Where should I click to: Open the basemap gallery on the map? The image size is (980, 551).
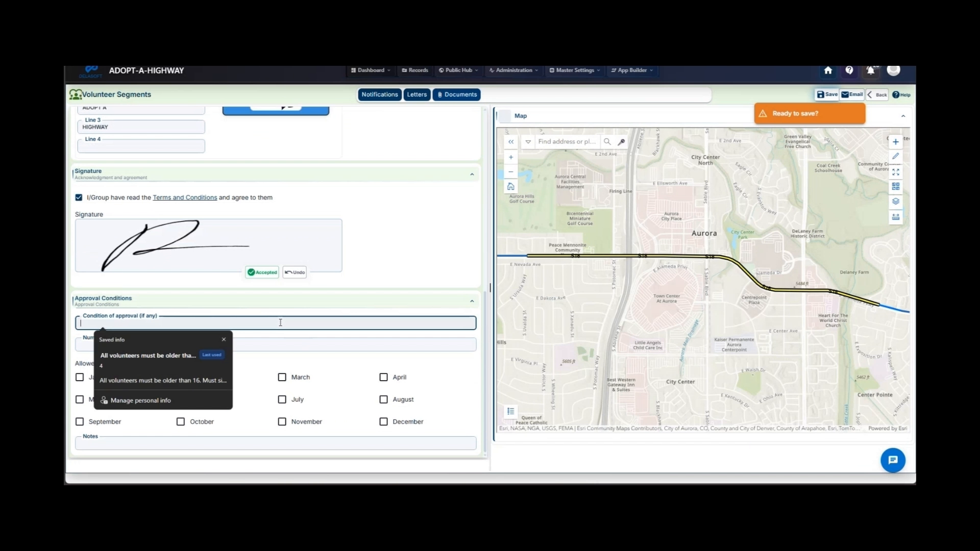pyautogui.click(x=896, y=187)
